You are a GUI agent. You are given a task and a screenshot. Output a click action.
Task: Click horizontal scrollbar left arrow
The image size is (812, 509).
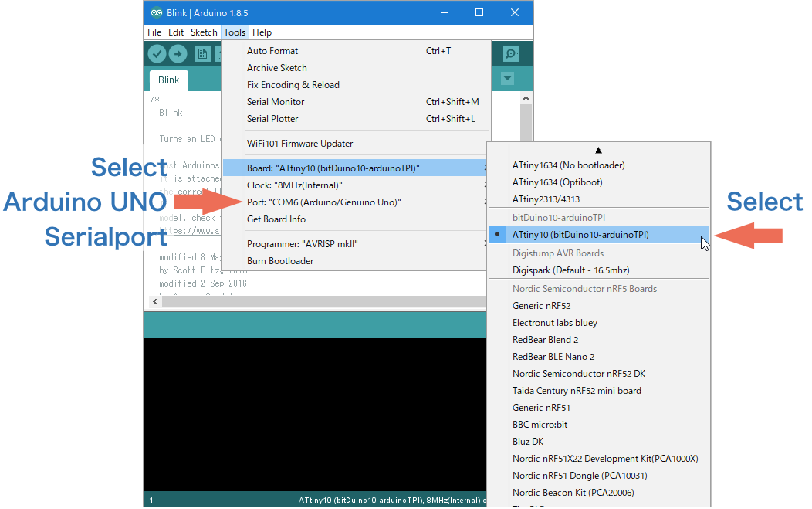155,302
